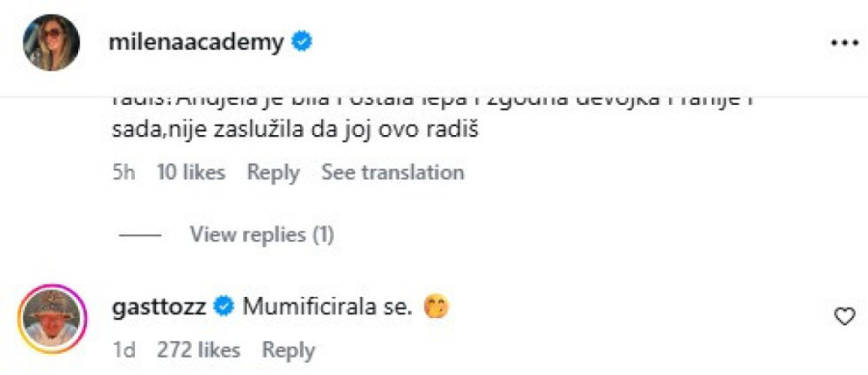This screenshot has width=868, height=375.
Task: Show the 272 likes list
Action: (x=199, y=350)
